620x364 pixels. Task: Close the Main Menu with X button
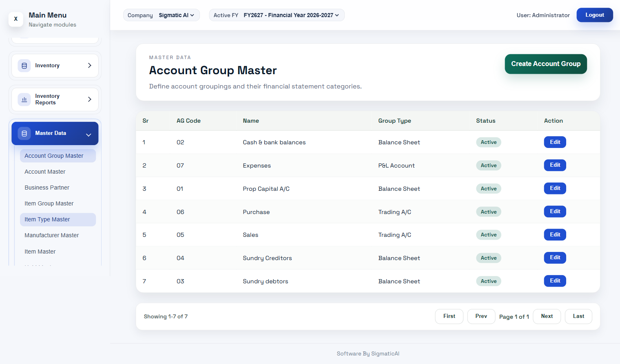pyautogui.click(x=16, y=19)
